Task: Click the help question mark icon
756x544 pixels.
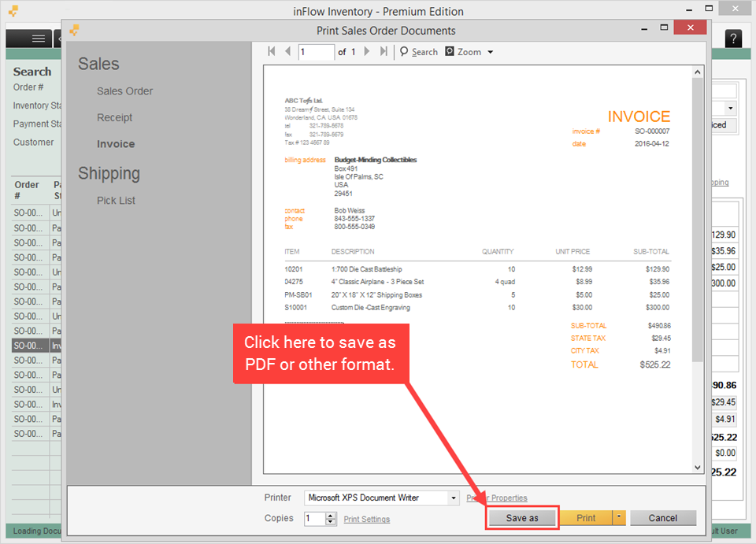Action: [x=732, y=39]
